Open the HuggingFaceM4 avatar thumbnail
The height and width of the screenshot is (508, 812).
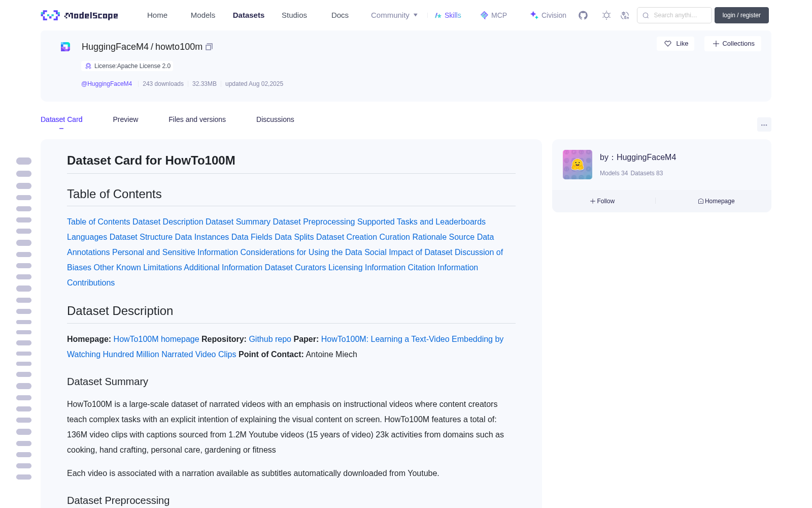click(578, 165)
